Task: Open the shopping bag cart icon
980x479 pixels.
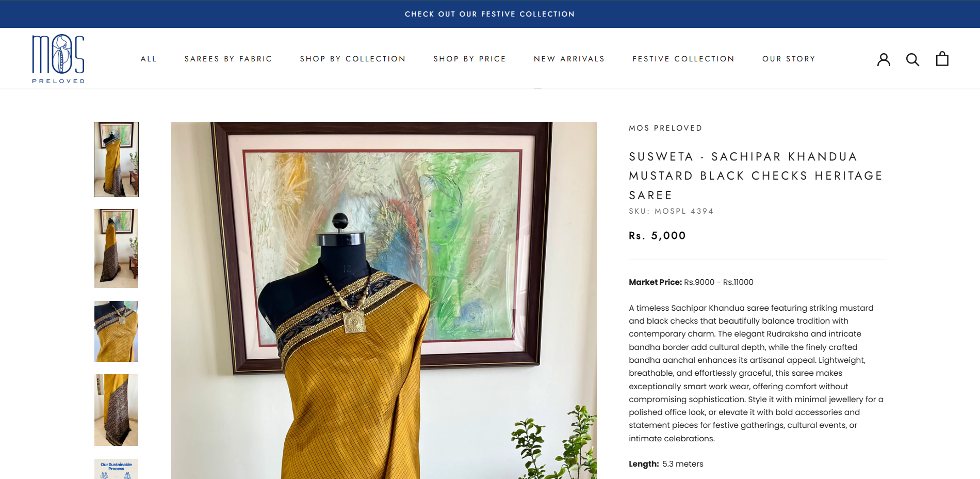Action: (x=942, y=59)
